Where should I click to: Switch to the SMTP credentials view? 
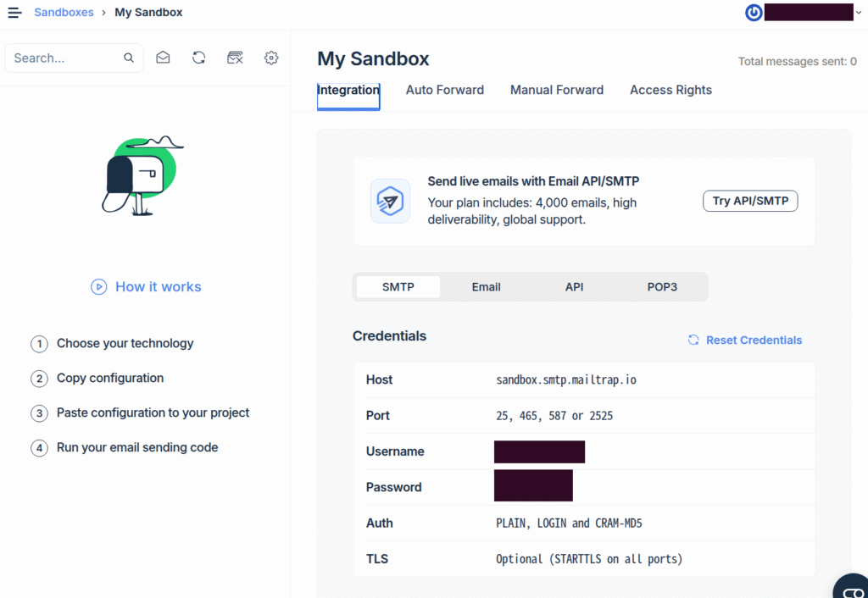[398, 286]
